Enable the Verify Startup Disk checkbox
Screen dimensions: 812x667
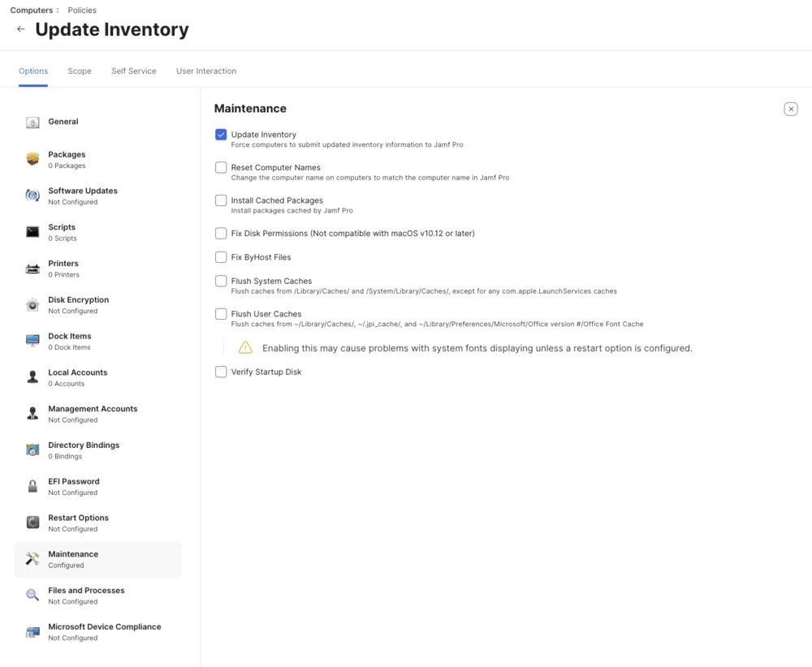[221, 372]
